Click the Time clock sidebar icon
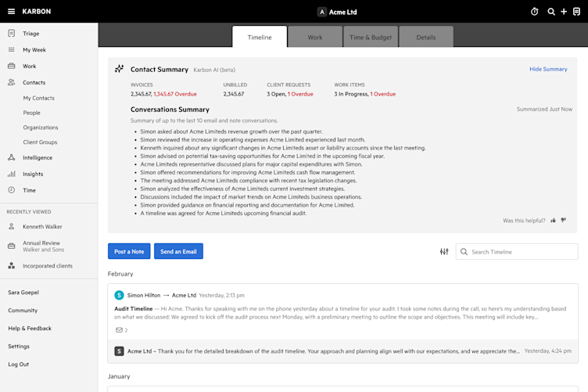 (12, 190)
